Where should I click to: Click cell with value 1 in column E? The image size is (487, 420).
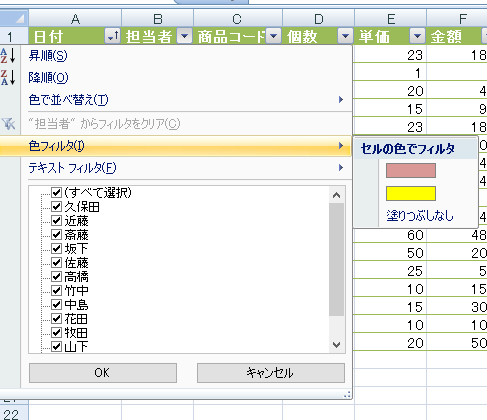(390, 73)
